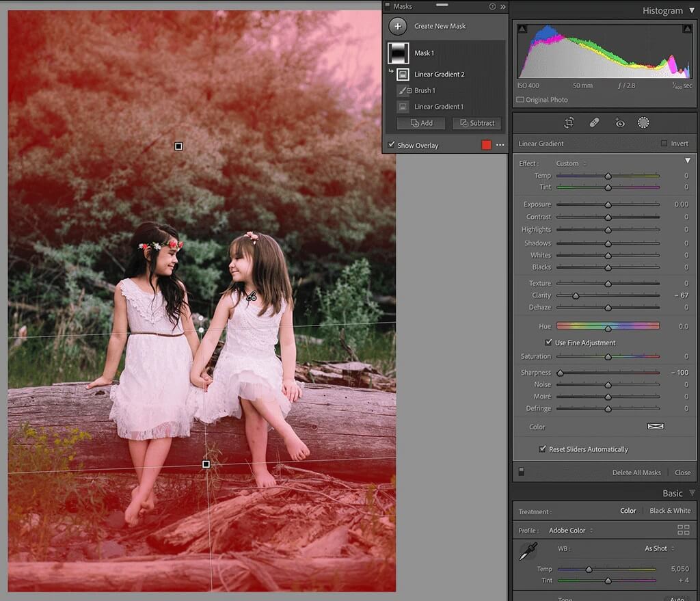Viewport: 700px width, 601px height.
Task: Select the Crop tool
Action: point(568,122)
